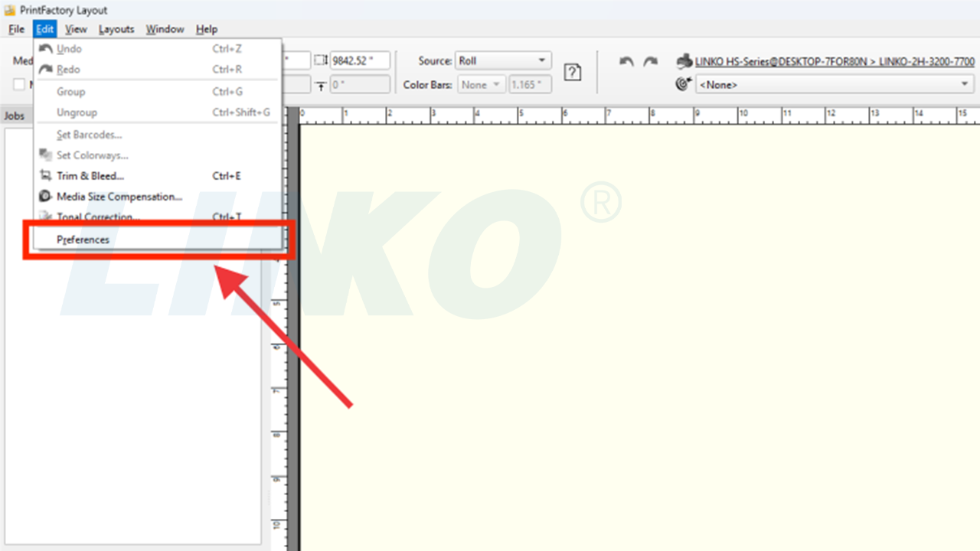980x551 pixels.
Task: Open the File menu
Action: pyautogui.click(x=17, y=29)
